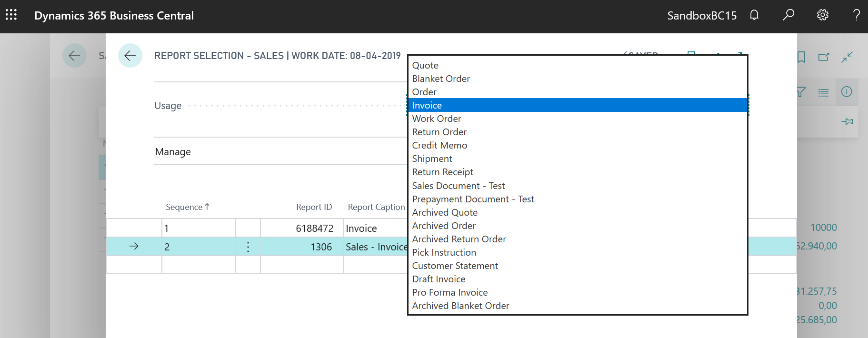This screenshot has width=868, height=338.
Task: Open the Manage menu
Action: point(173,152)
